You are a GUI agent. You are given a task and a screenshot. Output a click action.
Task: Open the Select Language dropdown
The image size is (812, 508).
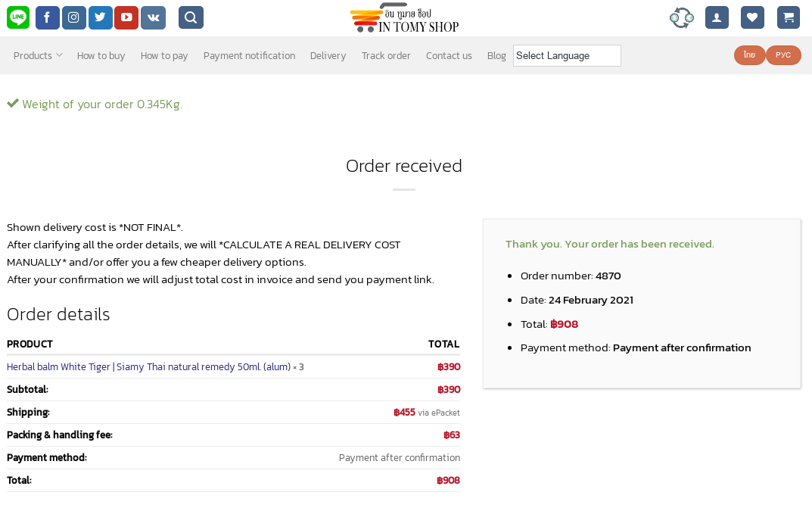click(567, 55)
